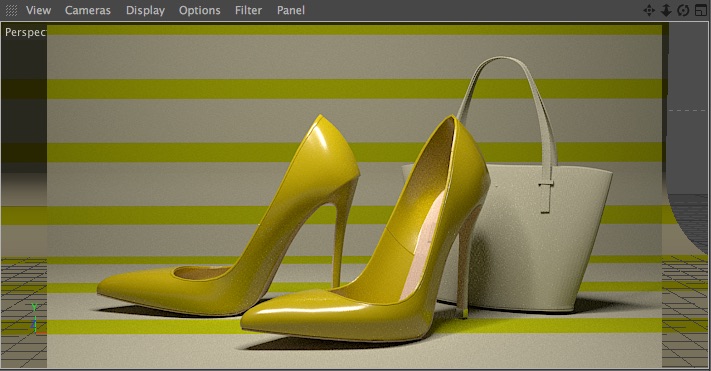This screenshot has width=711, height=371.
Task: Open the Options menu
Action: pyautogui.click(x=200, y=10)
